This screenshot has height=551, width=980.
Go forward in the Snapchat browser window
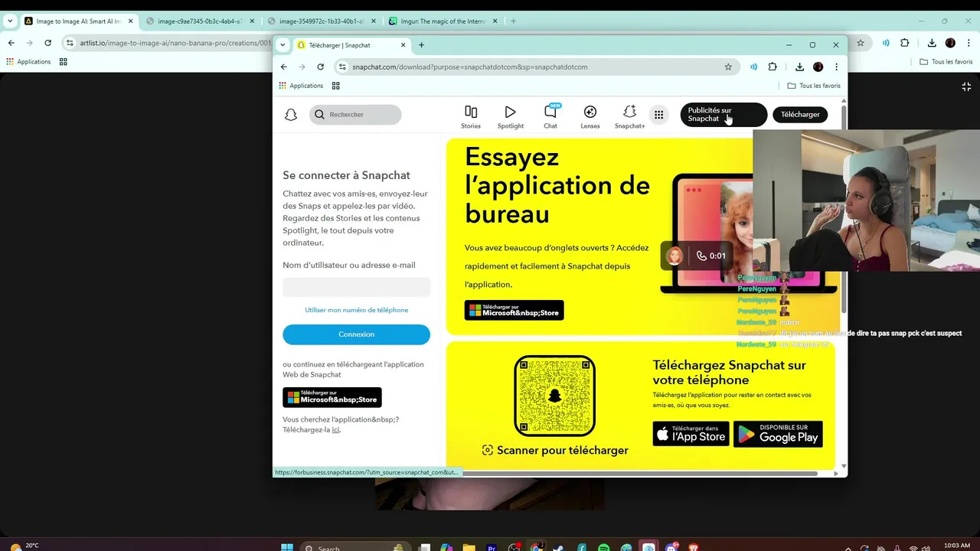(302, 67)
